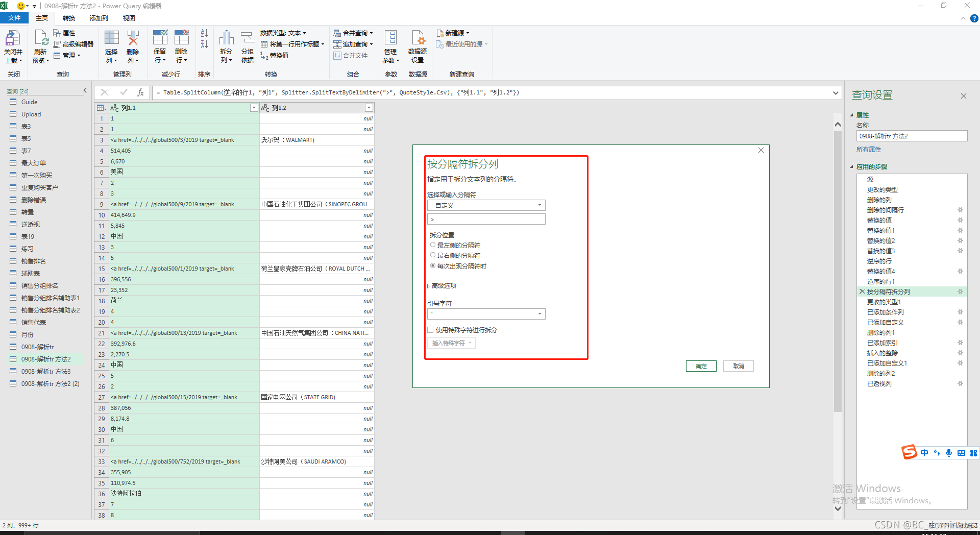Viewport: 980px width, 535px height.
Task: Click the Remove Columns (删除列) icon
Action: [x=133, y=39]
